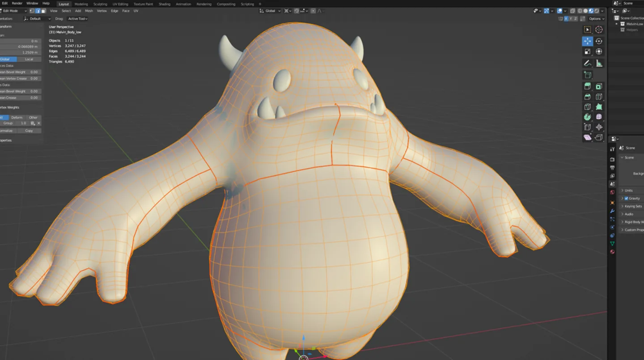
Task: Enable material preview viewport shading
Action: (591, 11)
